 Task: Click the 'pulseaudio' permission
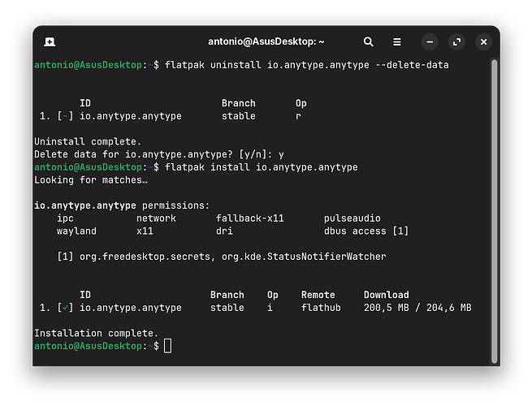coord(353,218)
